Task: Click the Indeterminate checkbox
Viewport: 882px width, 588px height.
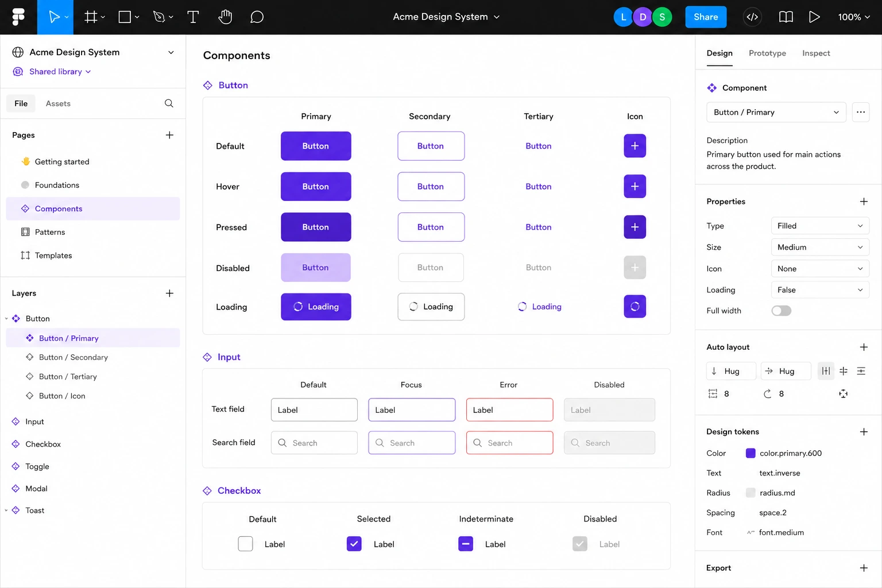Action: click(466, 544)
